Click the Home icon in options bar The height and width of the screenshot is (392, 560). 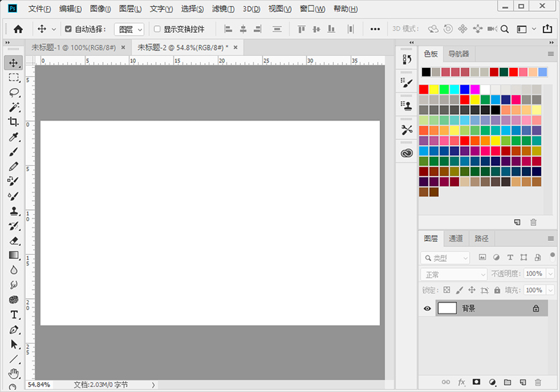point(18,29)
